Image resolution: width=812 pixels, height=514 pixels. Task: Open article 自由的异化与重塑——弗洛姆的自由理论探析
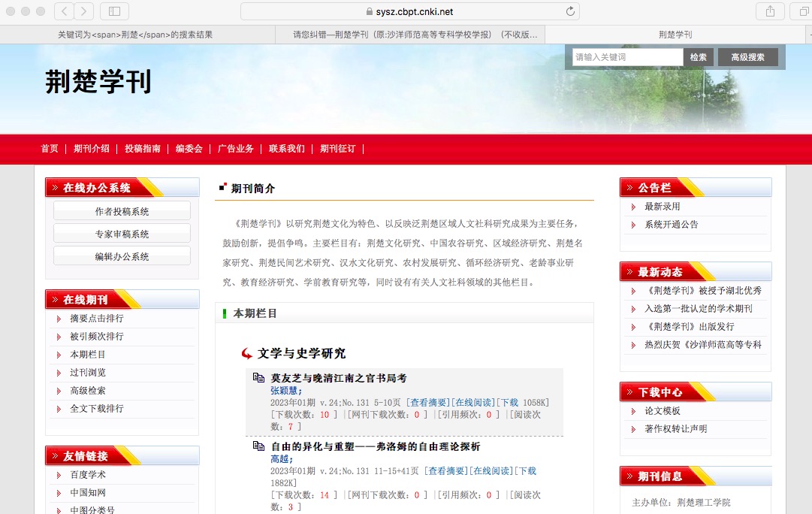(x=376, y=446)
